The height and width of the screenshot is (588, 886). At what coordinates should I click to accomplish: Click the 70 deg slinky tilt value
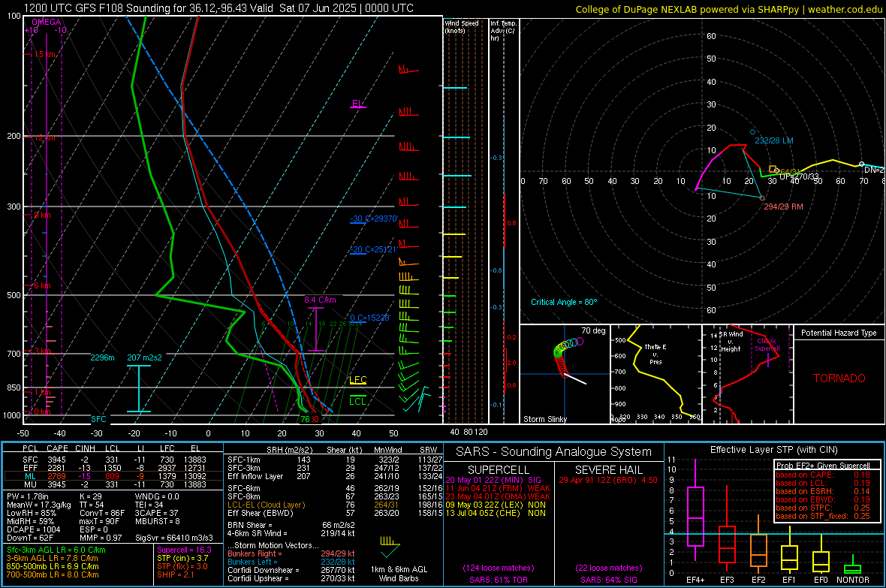[x=593, y=330]
